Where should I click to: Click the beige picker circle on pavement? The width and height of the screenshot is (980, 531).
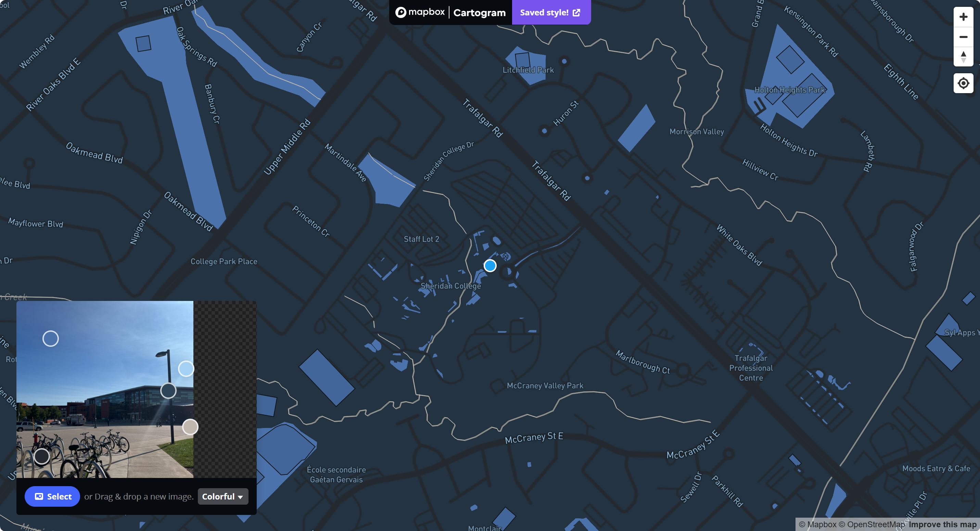tap(190, 427)
